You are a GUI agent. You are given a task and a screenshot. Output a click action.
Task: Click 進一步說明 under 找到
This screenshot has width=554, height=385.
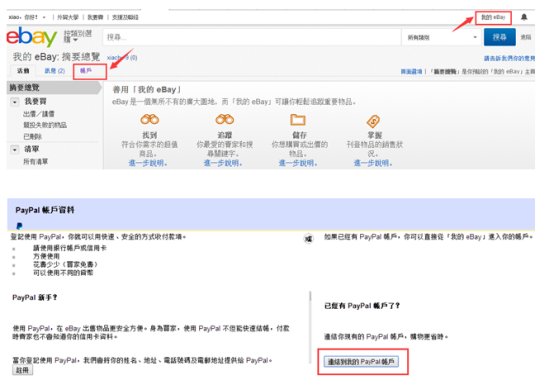coord(148,163)
